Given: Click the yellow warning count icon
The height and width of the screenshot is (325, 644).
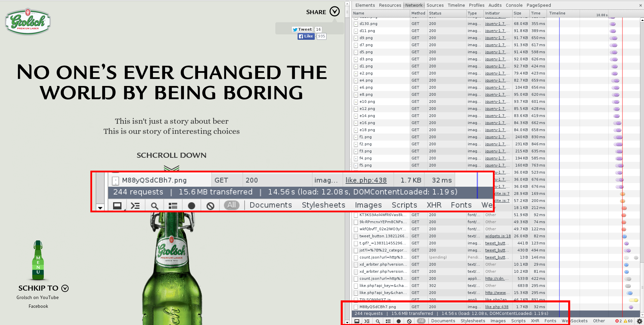Looking at the screenshot, I should coord(625,321).
